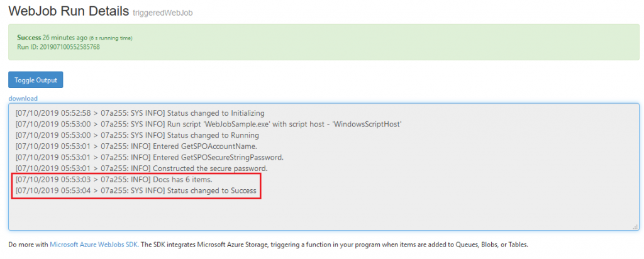Viewport: 644px width, 259px height.
Task: Select the 'Status changed to Success' log line
Action: point(136,190)
